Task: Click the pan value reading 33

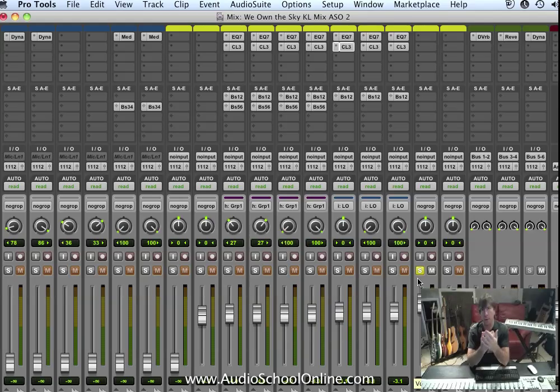Action: (96, 243)
